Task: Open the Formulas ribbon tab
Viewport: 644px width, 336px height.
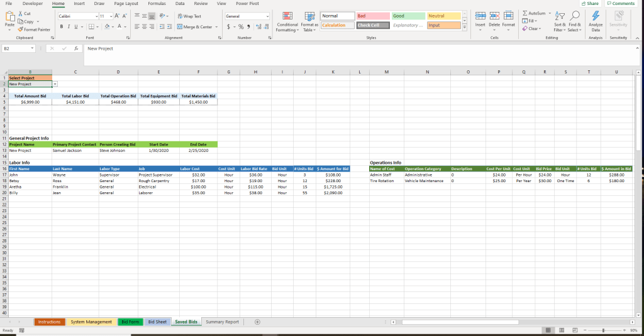Action: click(157, 4)
